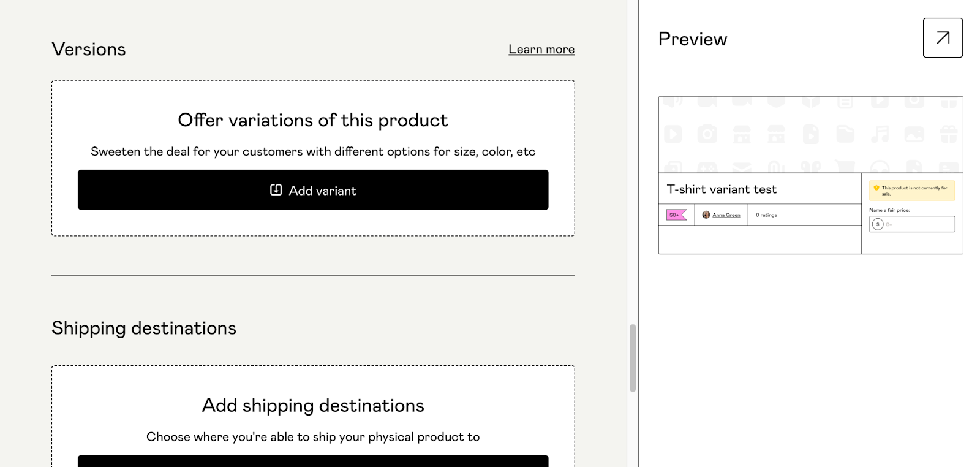Click the game controller placeholder icon
Image resolution: width=980 pixels, height=467 pixels.
coord(707,167)
